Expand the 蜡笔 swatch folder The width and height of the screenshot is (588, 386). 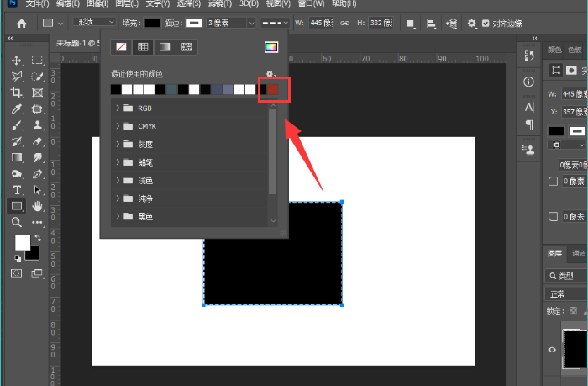pyautogui.click(x=118, y=162)
